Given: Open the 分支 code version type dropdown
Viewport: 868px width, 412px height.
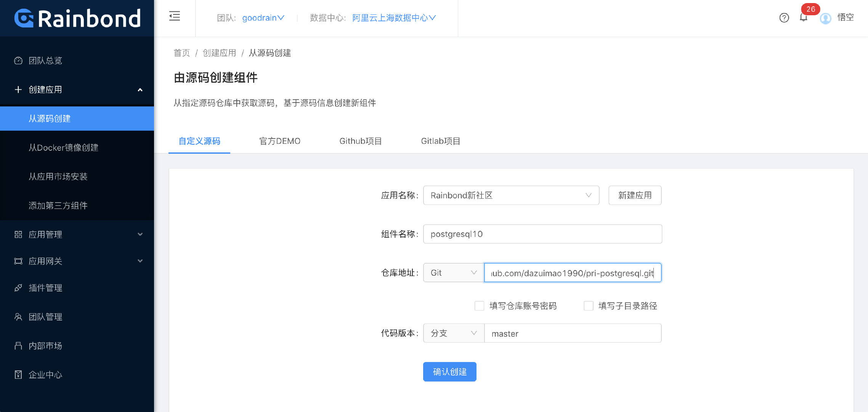Looking at the screenshot, I should 454,333.
